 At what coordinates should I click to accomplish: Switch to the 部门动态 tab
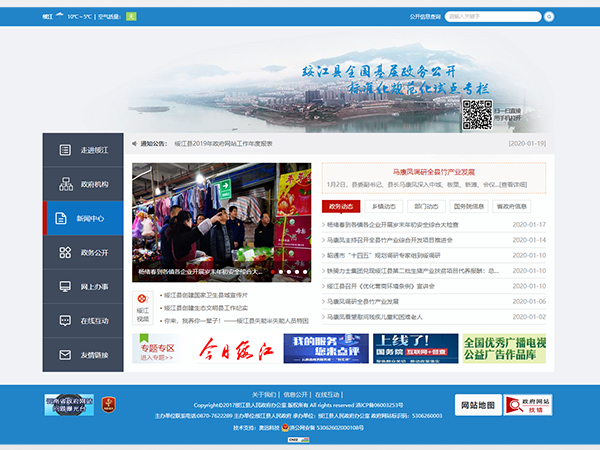426,206
